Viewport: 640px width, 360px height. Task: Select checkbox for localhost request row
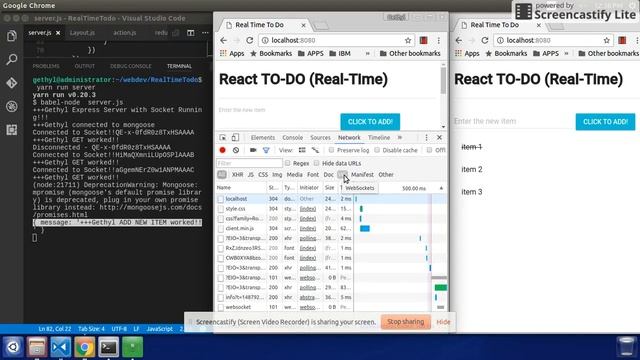click(221, 199)
